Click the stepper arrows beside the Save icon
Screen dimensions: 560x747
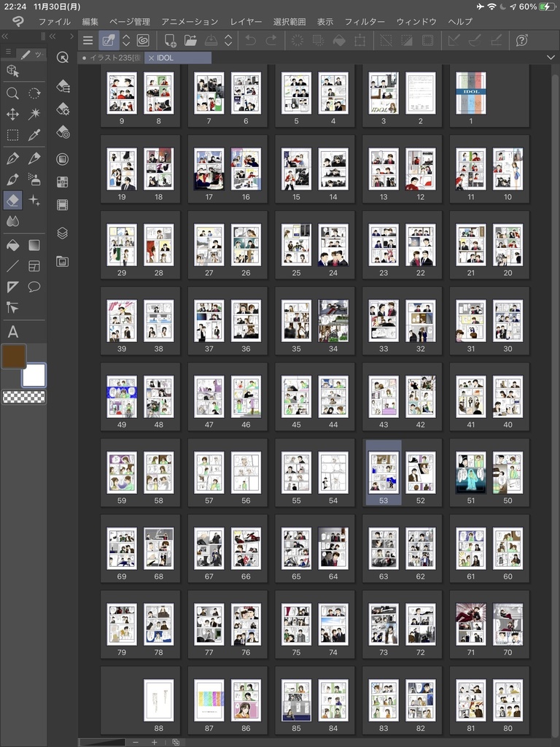pyautogui.click(x=228, y=41)
